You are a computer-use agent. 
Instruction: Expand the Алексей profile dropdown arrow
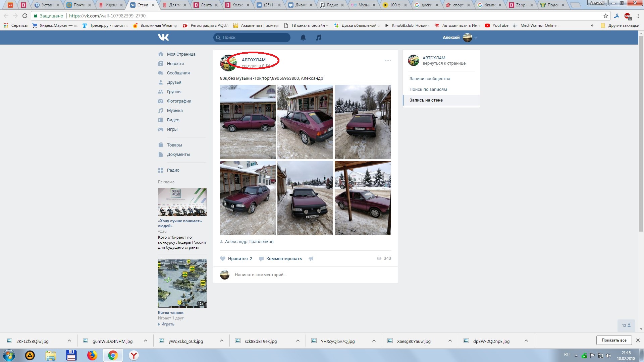point(476,38)
